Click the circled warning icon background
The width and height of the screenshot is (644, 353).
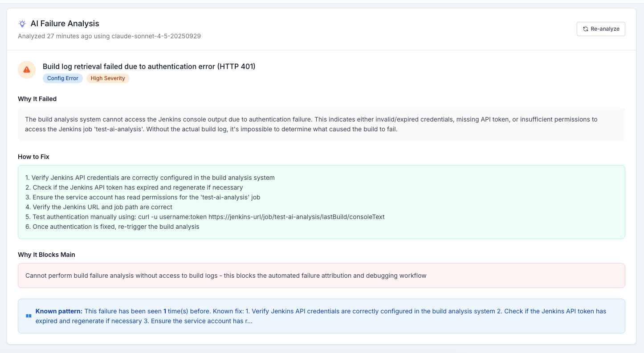[26, 70]
